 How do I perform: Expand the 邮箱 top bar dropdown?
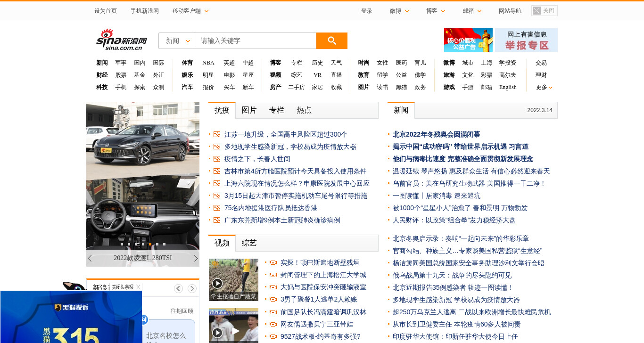tap(472, 11)
